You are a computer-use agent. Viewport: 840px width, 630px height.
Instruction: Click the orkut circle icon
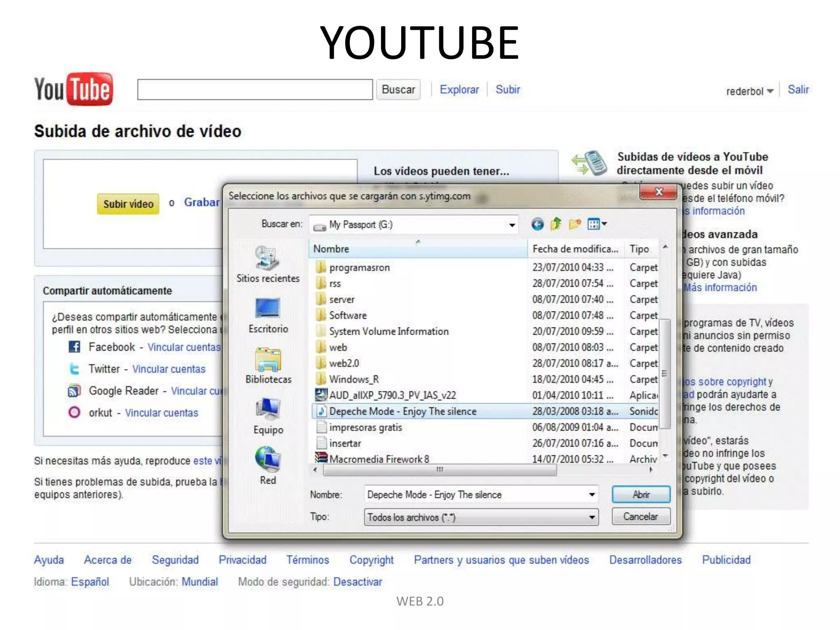point(74,412)
